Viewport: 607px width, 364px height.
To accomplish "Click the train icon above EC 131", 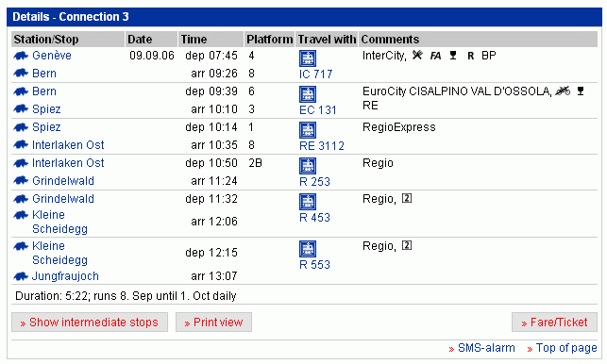I will pyautogui.click(x=308, y=94).
